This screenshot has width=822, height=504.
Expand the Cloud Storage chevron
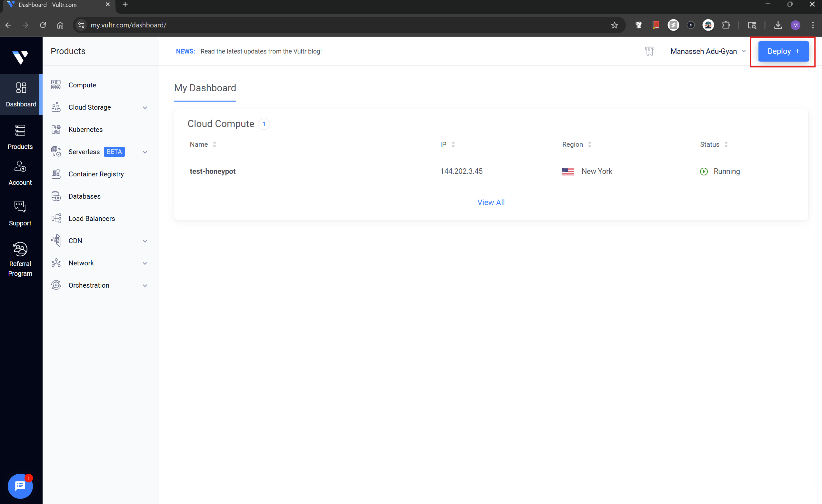pos(145,107)
